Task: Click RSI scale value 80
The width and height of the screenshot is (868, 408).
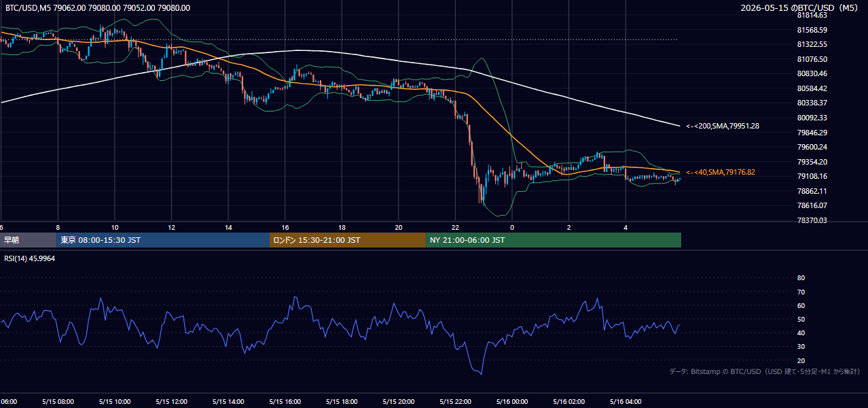Action: (801, 278)
